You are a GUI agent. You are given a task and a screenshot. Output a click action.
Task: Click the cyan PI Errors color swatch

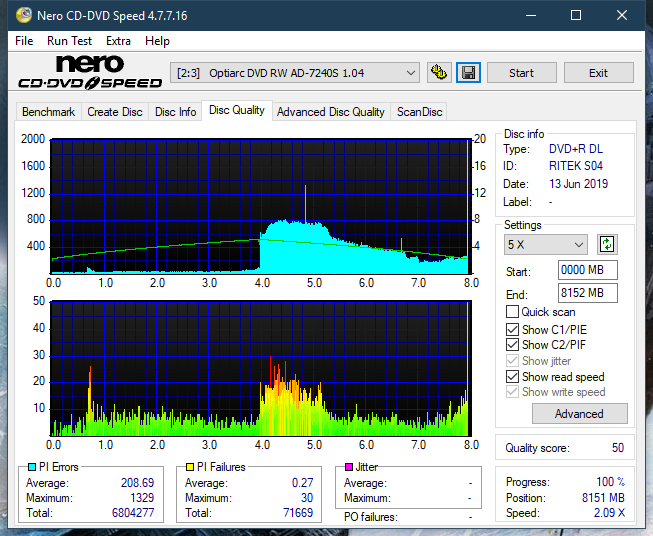click(x=32, y=467)
